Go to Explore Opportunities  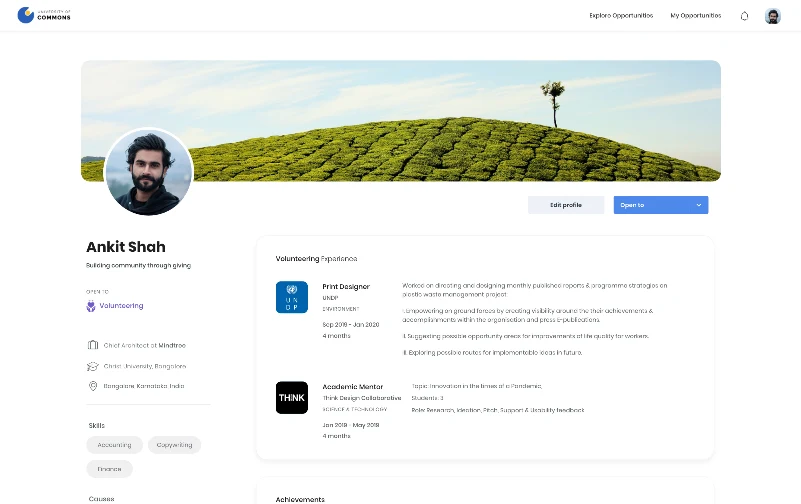pyautogui.click(x=621, y=16)
